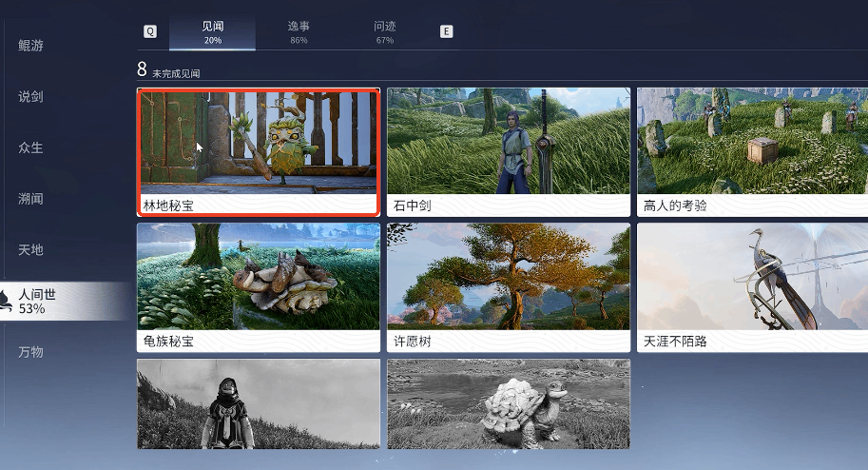Screen dimensions: 868x470
Task: Open the 石中剑 card image
Action: (x=509, y=141)
